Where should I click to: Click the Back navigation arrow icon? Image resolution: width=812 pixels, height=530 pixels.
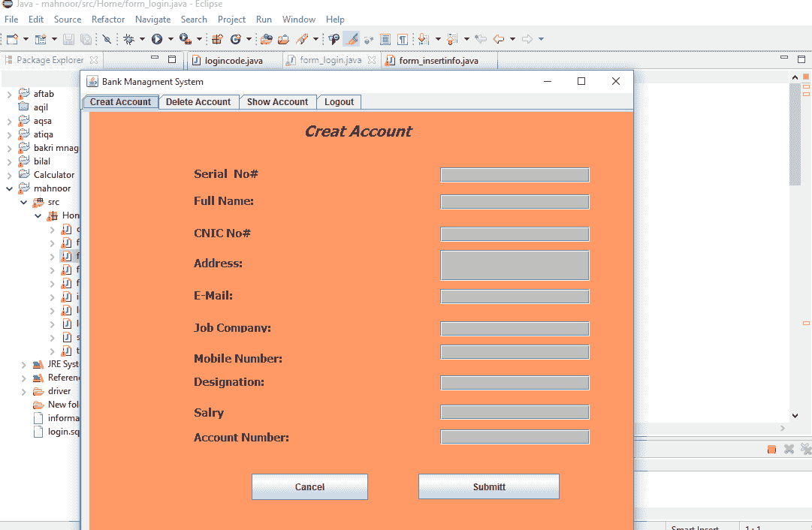pyautogui.click(x=499, y=39)
